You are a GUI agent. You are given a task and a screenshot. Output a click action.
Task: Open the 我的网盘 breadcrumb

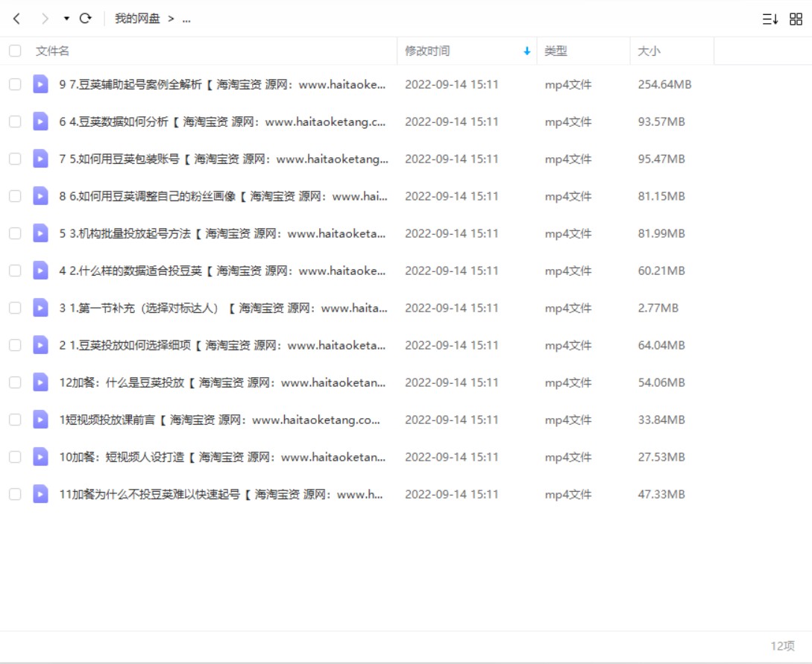tap(137, 19)
